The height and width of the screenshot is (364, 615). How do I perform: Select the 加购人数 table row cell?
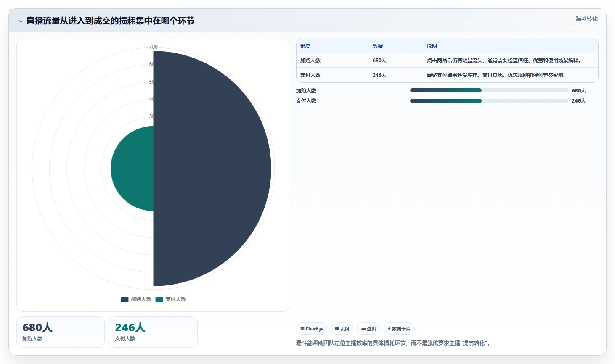(x=310, y=61)
